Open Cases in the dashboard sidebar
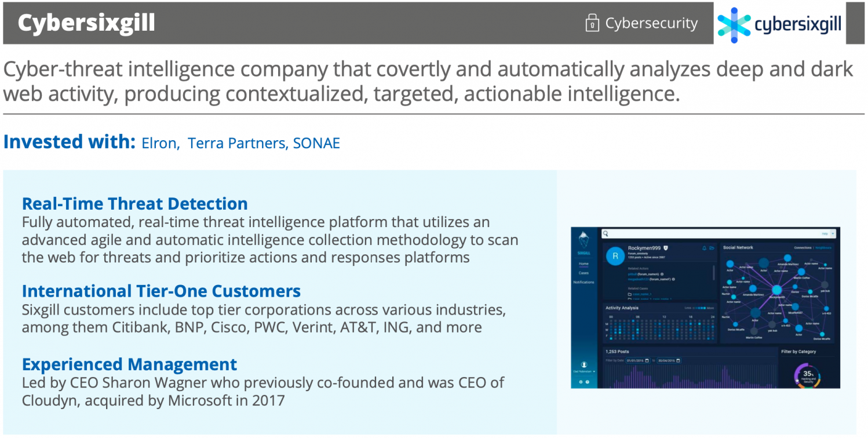 pos(583,273)
